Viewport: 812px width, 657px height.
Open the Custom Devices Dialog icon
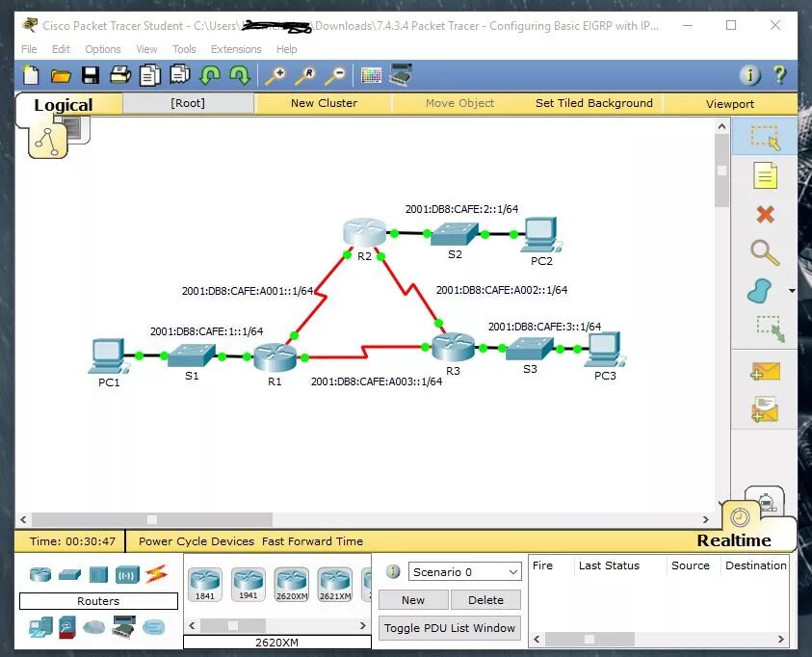click(x=401, y=75)
